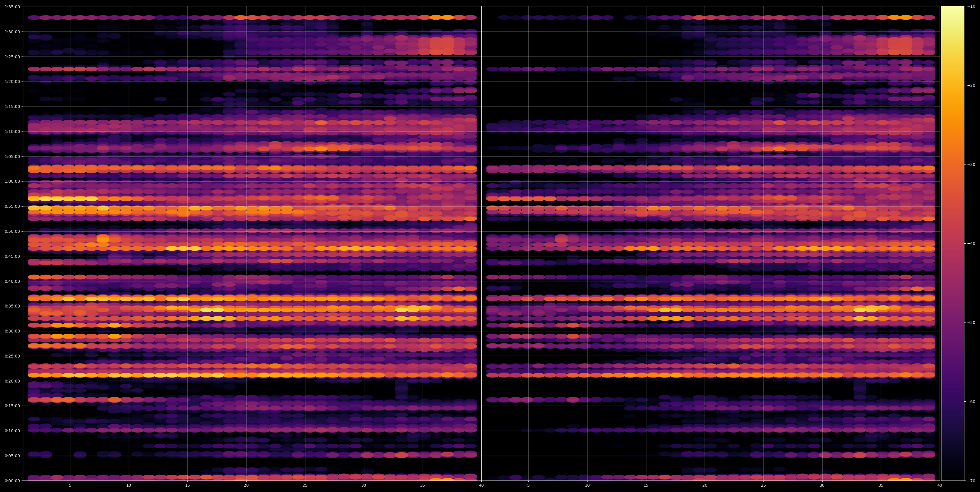Select x-axis label 10 under the left plot

129,485
